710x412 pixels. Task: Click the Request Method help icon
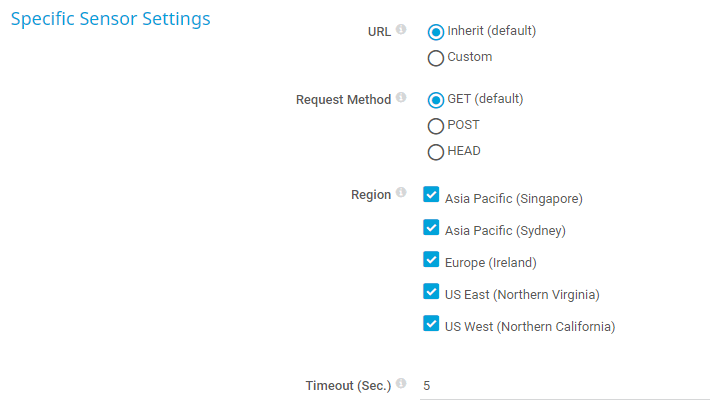point(401,98)
